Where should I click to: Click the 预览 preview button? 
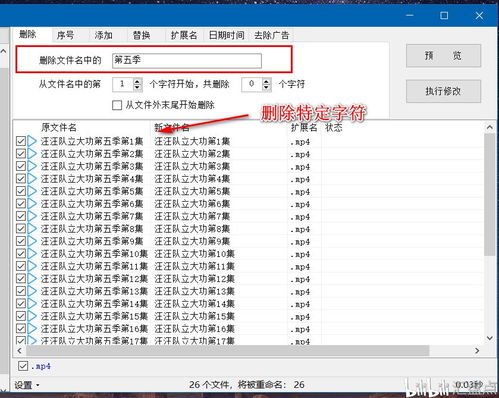coord(443,56)
